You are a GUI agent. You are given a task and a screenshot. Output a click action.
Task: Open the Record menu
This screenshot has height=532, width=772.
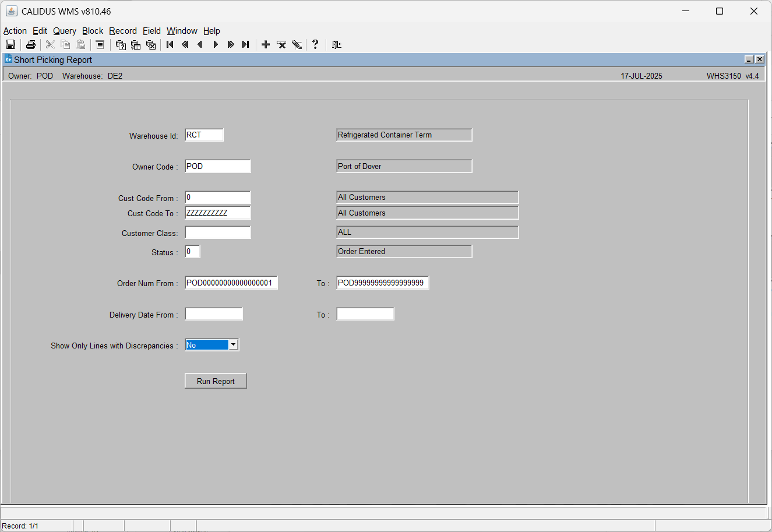click(123, 31)
